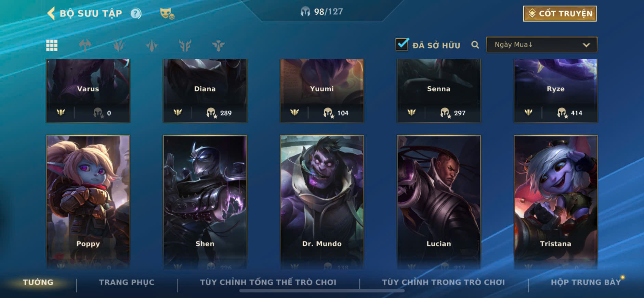
Task: Click the Cốt Truyện button
Action: (560, 14)
